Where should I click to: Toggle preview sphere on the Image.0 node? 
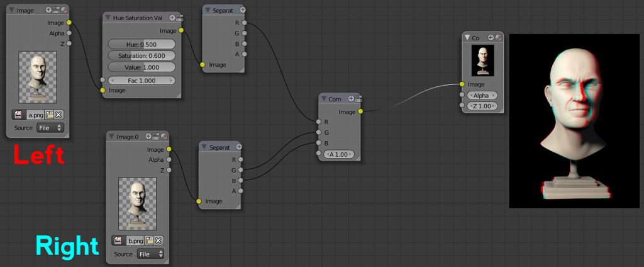point(164,136)
